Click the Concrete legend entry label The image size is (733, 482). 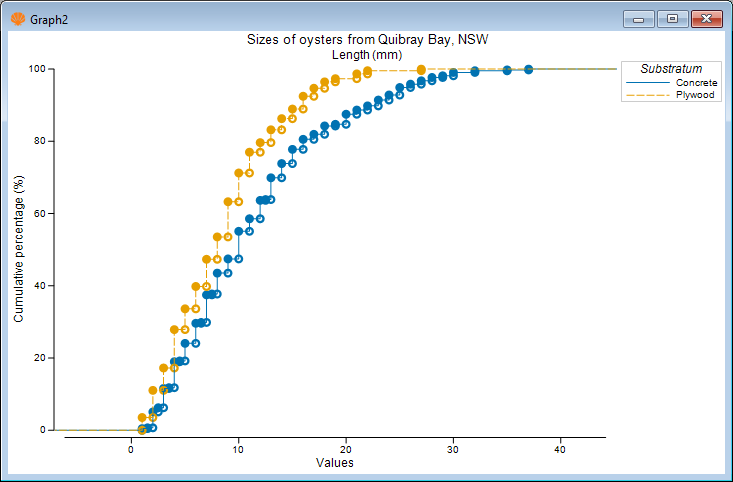[696, 82]
